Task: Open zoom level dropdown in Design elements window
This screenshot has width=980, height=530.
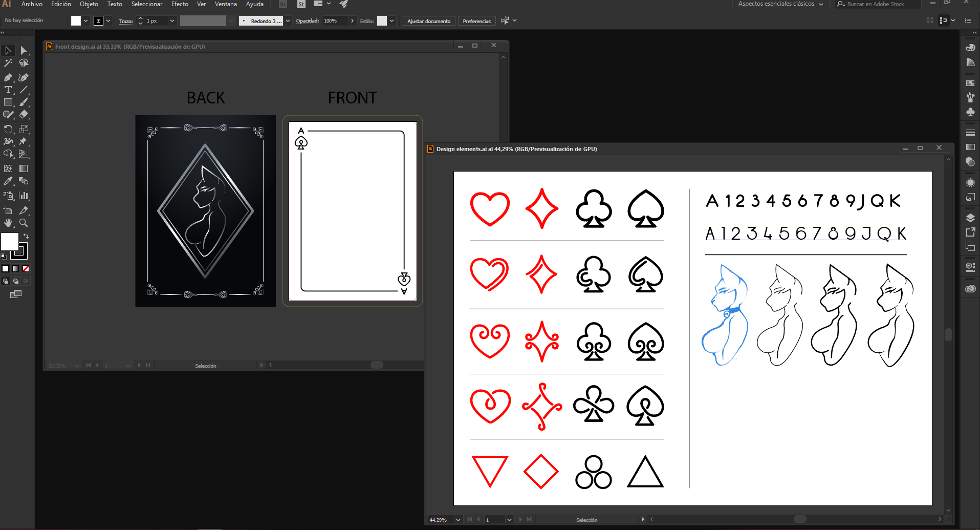Action: coord(458,520)
